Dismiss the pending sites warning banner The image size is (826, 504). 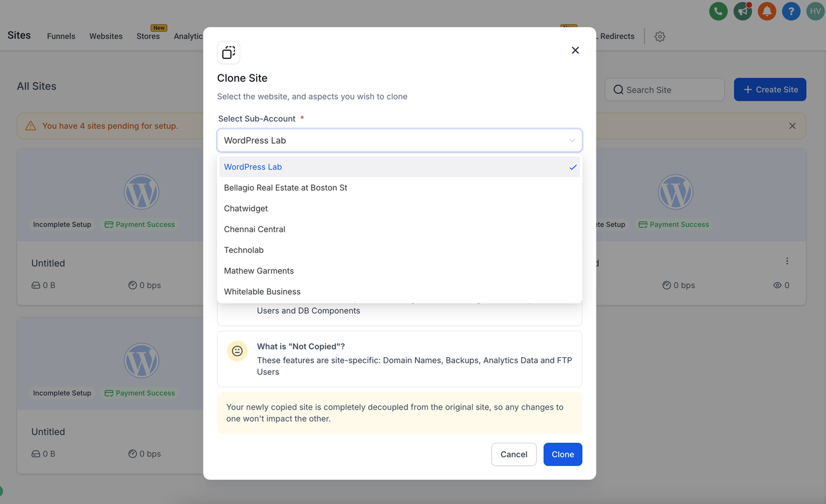point(792,126)
